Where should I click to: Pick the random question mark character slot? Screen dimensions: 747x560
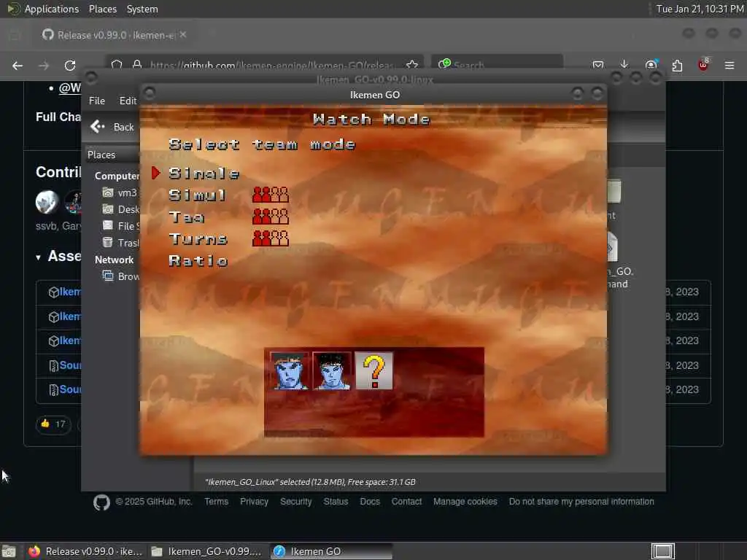point(374,371)
